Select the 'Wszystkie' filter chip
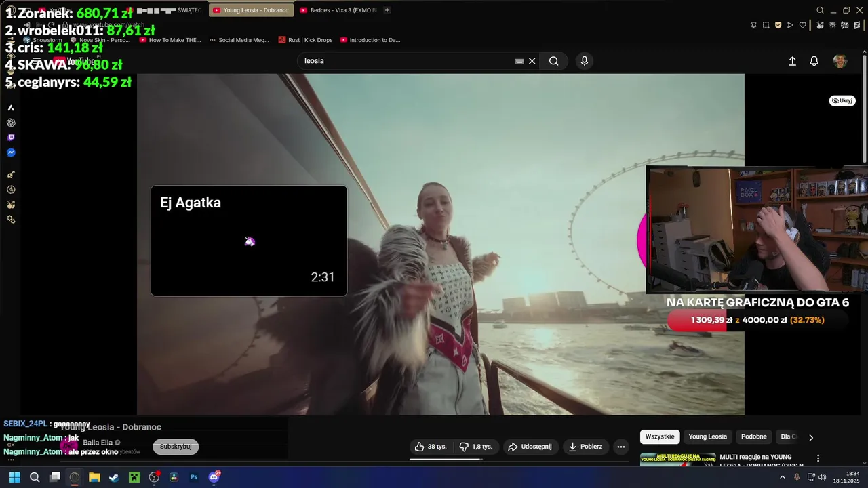Screen dimensions: 868x488 pos(660,437)
